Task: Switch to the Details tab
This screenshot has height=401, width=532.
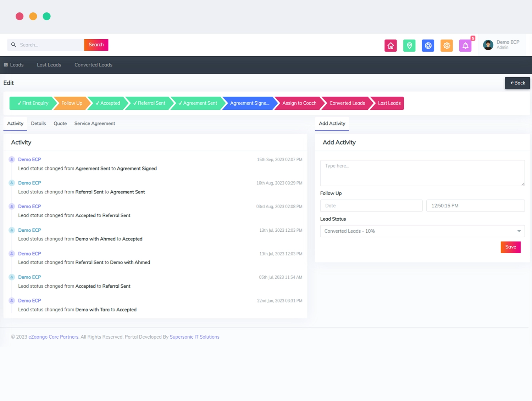Action: [x=38, y=124]
